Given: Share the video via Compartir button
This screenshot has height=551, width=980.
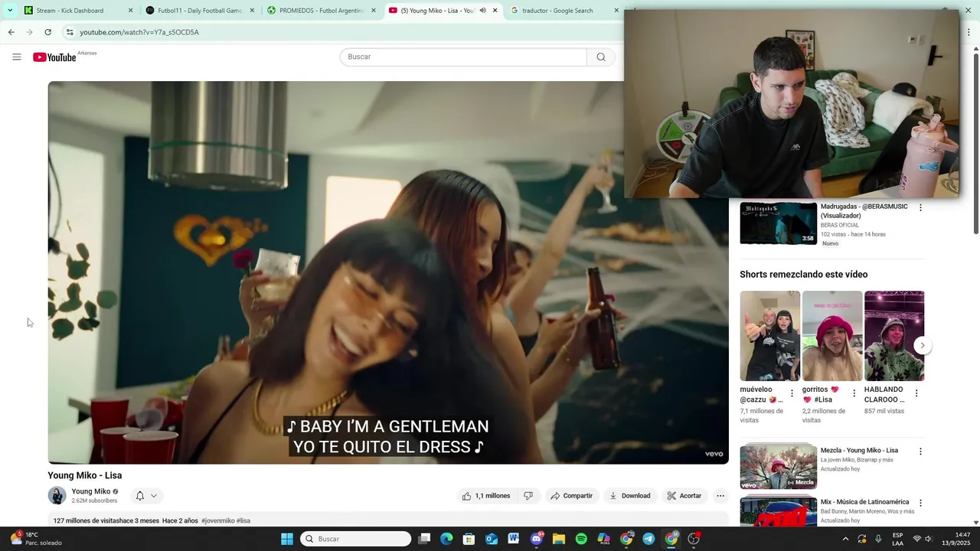Looking at the screenshot, I should click(572, 496).
